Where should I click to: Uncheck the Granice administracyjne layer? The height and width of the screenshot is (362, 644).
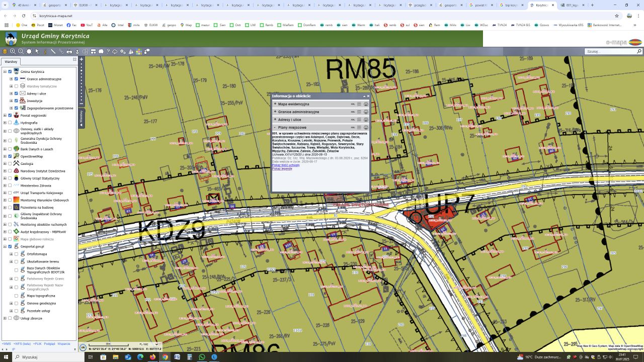pos(17,79)
